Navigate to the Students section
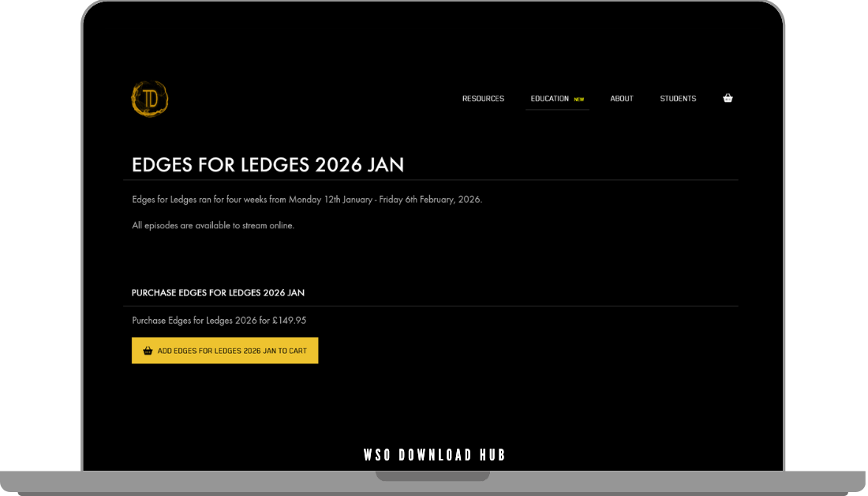Image resolution: width=868 pixels, height=496 pixels. pos(678,98)
